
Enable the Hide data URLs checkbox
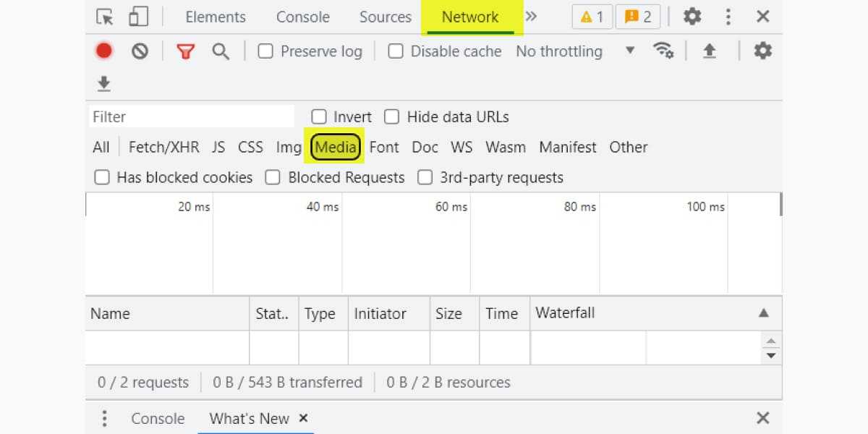click(392, 116)
